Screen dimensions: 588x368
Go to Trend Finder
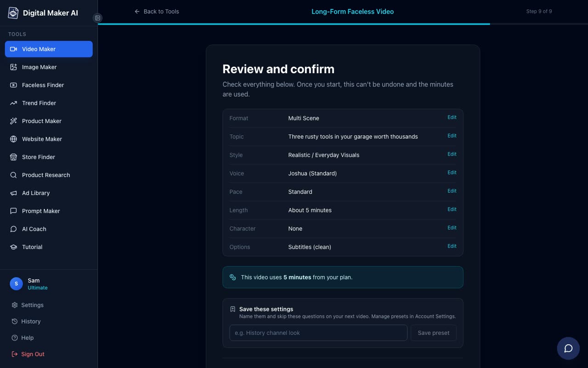tap(49, 103)
